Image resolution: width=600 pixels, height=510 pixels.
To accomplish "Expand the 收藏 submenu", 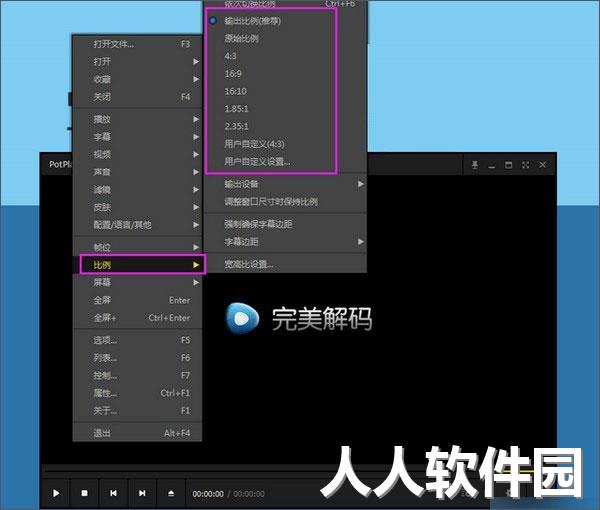I will click(137, 79).
